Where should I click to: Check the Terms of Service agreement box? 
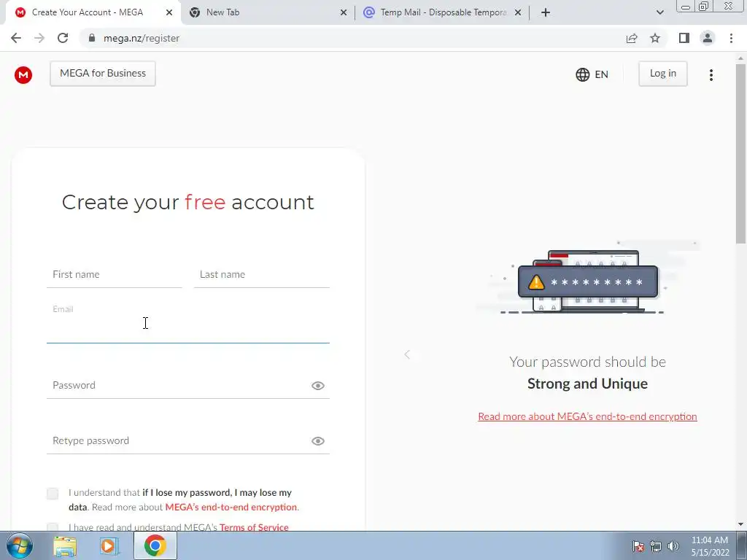click(53, 527)
